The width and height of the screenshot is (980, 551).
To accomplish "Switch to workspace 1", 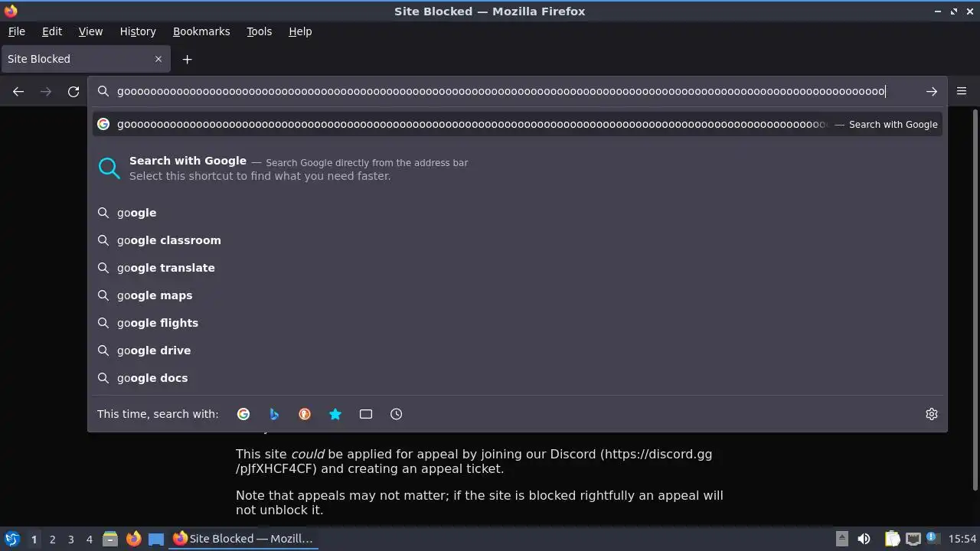I will (x=34, y=539).
